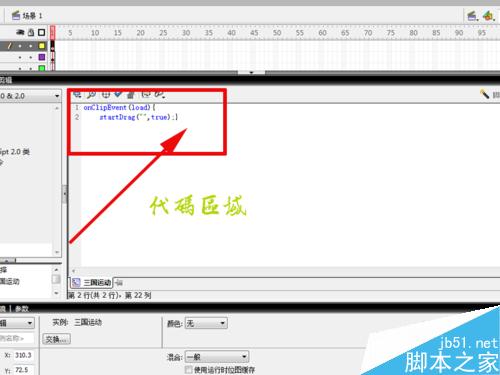Click up arrow of the script navigator scrollbar
The height and width of the screenshot is (375, 500).
[x=56, y=269]
